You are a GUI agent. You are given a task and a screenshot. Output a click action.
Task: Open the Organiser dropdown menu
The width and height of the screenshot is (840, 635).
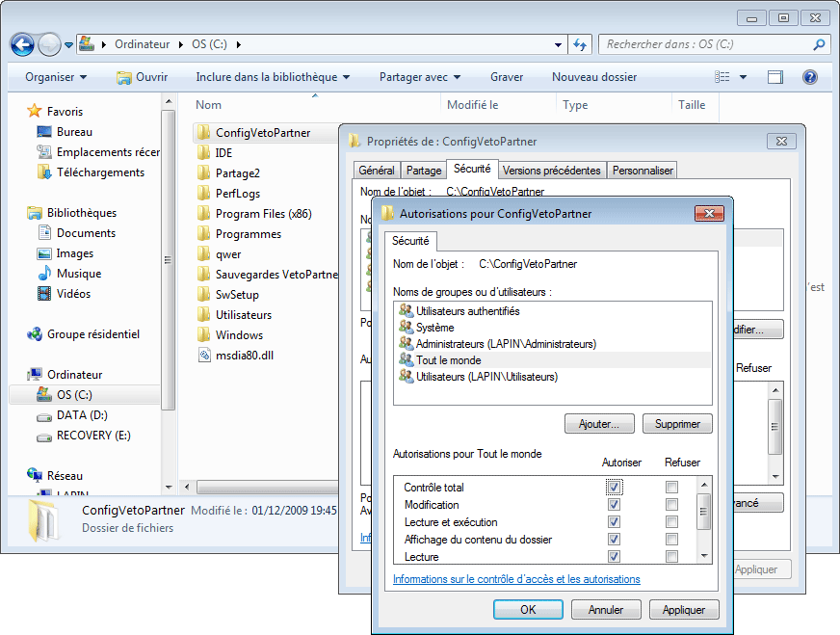pyautogui.click(x=56, y=77)
